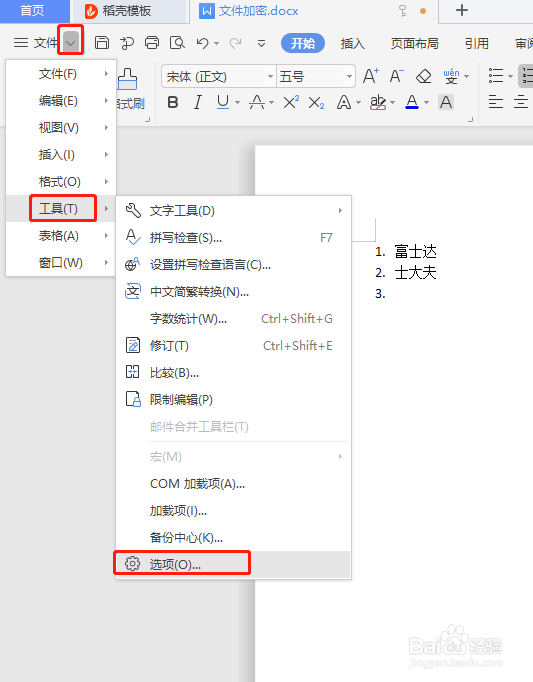Decrease font size with A- icon
The height and width of the screenshot is (682, 533).
396,77
